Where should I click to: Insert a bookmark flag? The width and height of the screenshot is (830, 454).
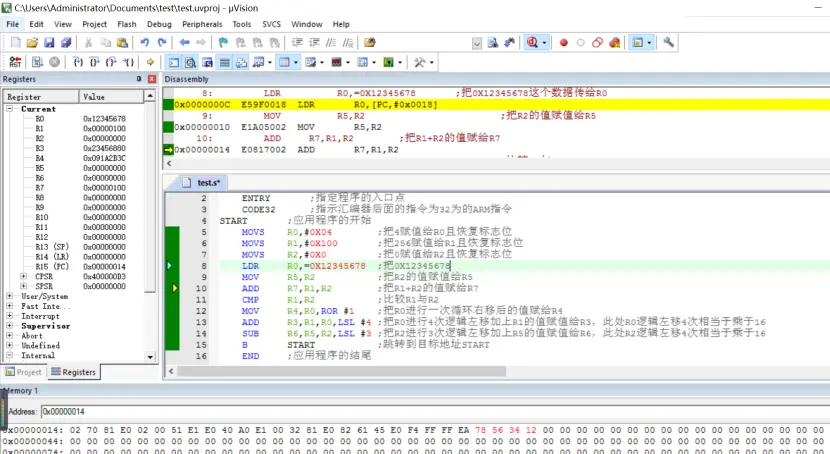pos(223,42)
